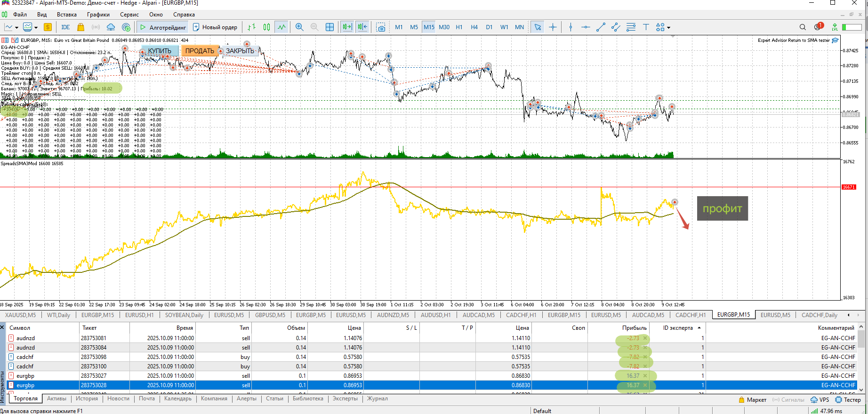Viewport: 868px width, 414px height.
Task: Expand the shapes objects dropdown arrow
Action: coord(668,28)
